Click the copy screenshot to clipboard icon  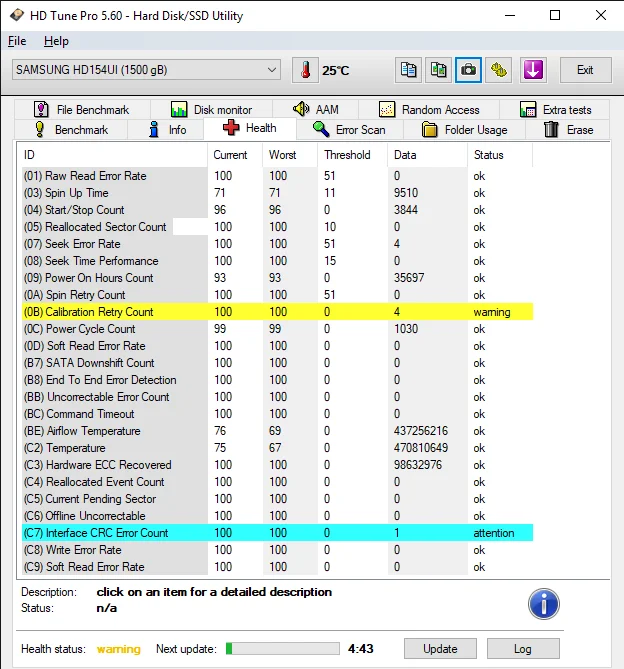tap(438, 70)
